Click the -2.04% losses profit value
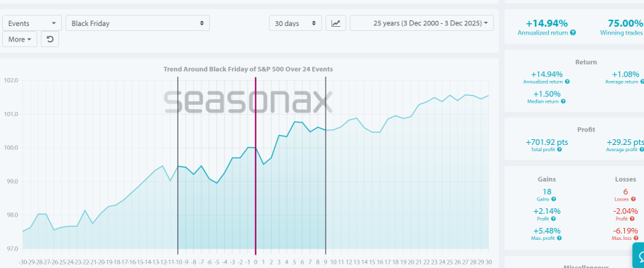This screenshot has height=268, width=644. click(x=626, y=211)
